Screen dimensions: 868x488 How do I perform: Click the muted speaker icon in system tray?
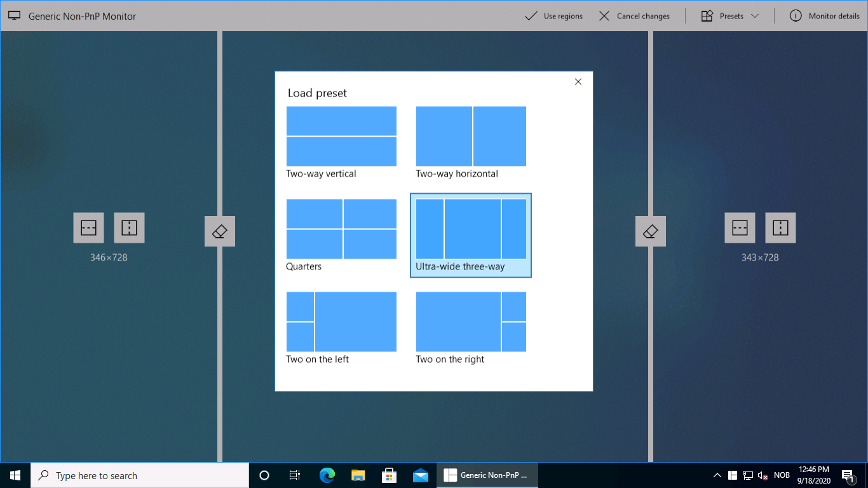(x=762, y=475)
